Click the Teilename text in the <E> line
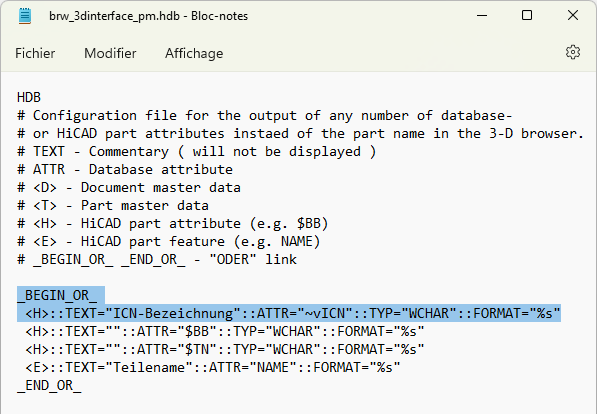The height and width of the screenshot is (414, 597). coord(149,368)
